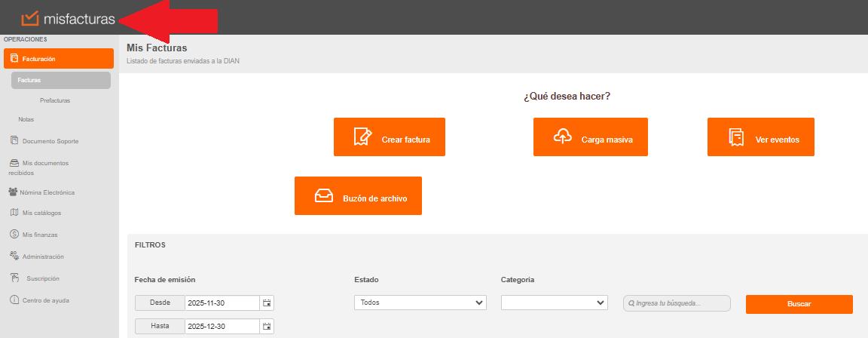Select Facturación in the sidebar menu
The image size is (868, 338).
59,59
